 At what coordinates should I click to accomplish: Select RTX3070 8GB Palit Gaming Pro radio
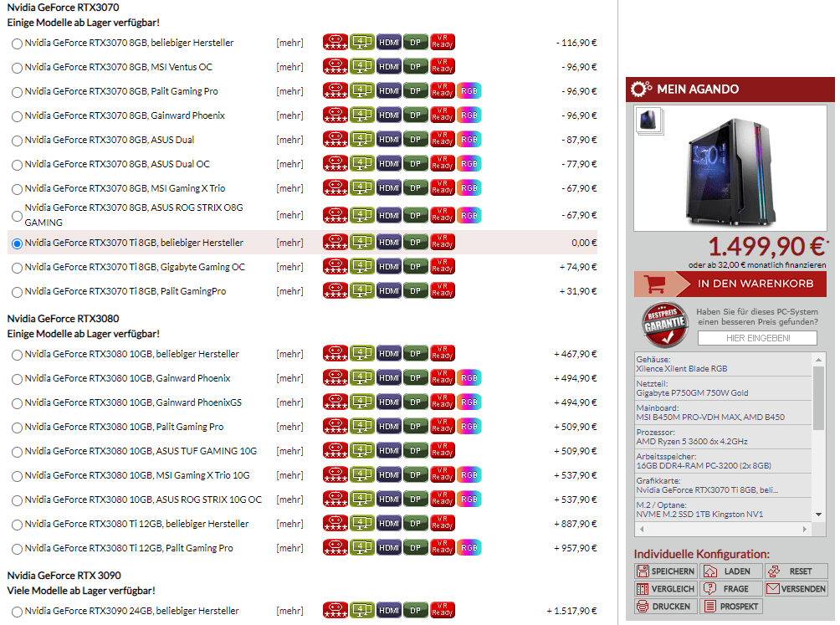17,92
